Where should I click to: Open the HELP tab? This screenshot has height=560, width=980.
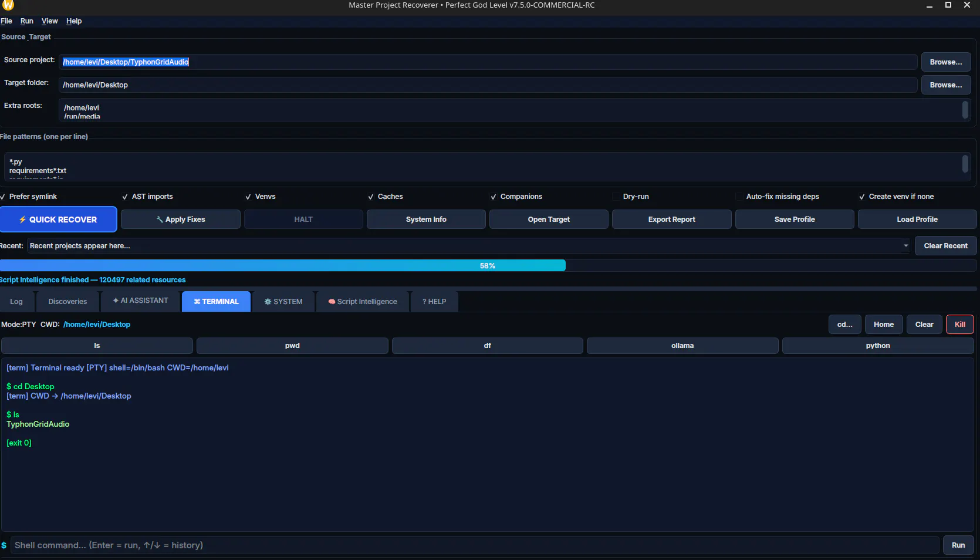click(434, 302)
